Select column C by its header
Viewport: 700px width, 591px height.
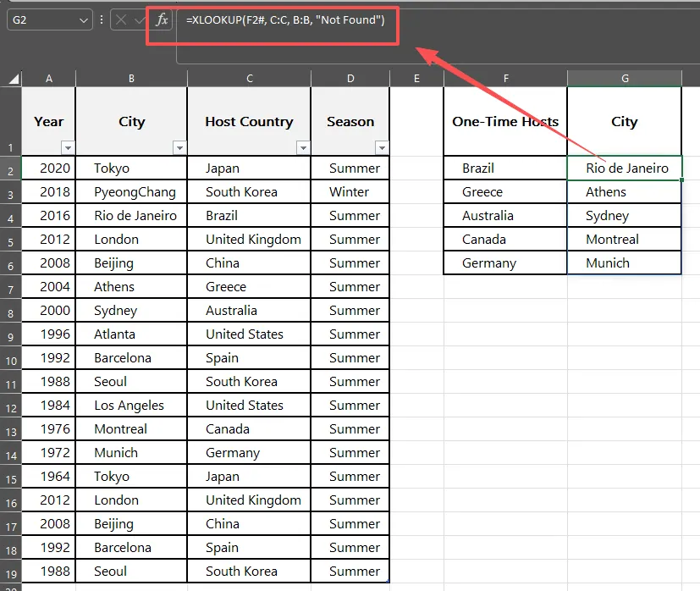click(x=249, y=78)
